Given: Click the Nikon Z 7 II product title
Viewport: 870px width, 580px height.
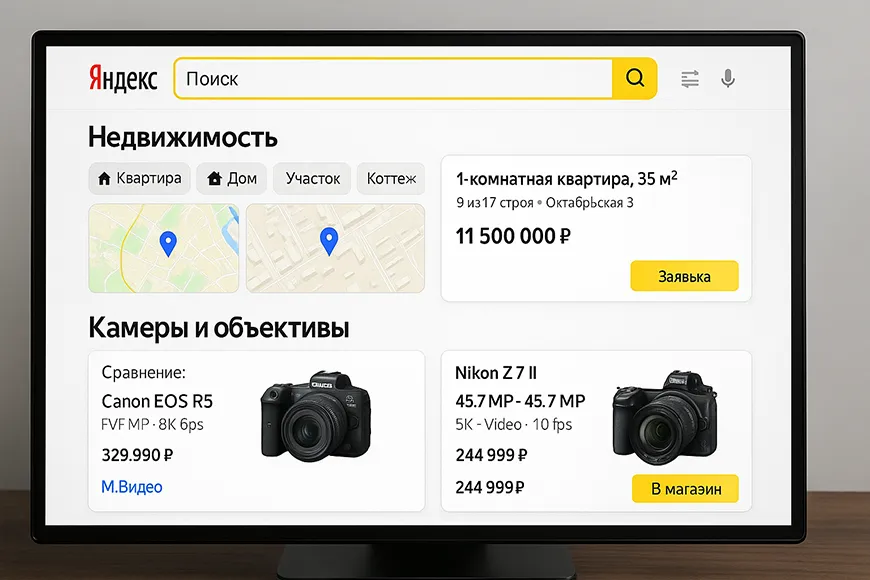Looking at the screenshot, I should (495, 373).
